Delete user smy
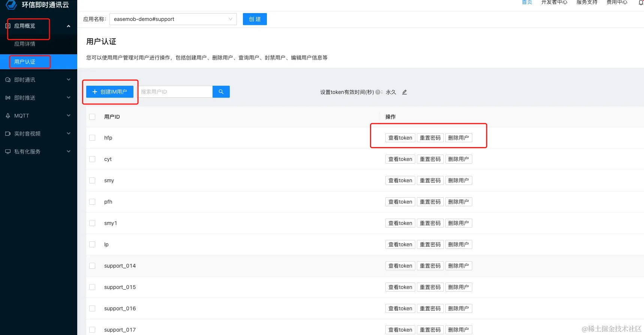Image resolution: width=644 pixels, height=335 pixels. pos(459,180)
